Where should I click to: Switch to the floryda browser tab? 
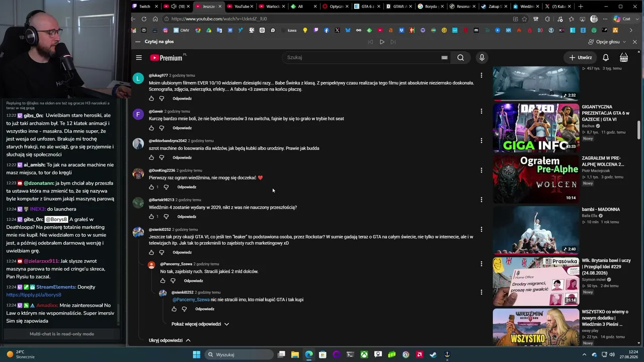tap(432, 7)
